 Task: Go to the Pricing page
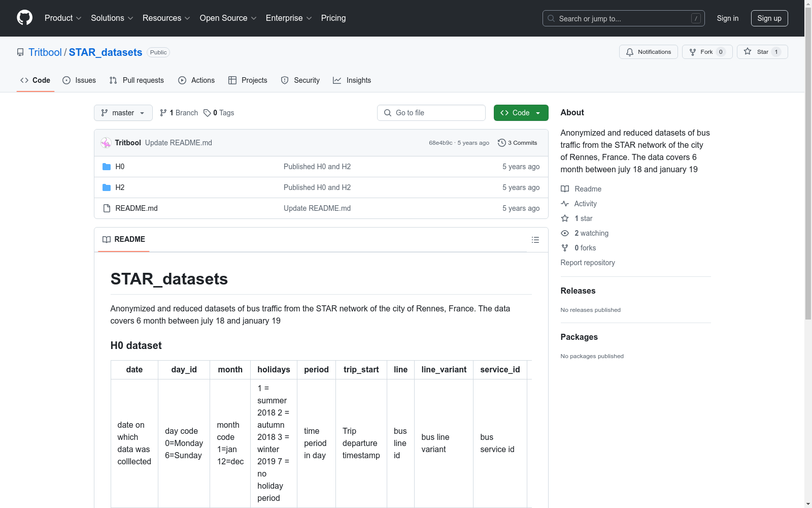(x=333, y=18)
